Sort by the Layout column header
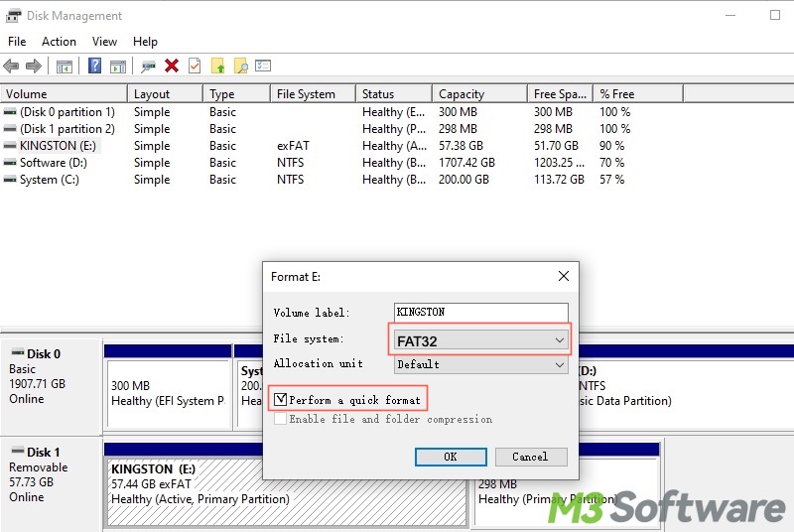Viewport: 794px width, 532px height. point(165,94)
